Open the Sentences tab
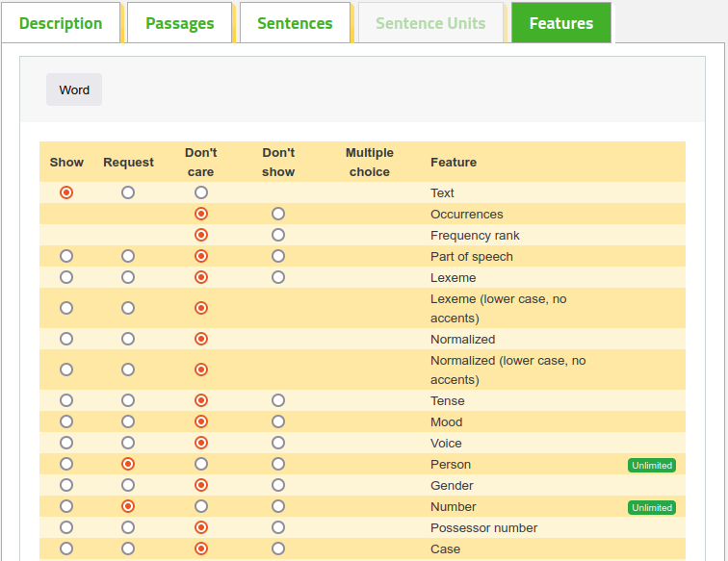 tap(295, 23)
